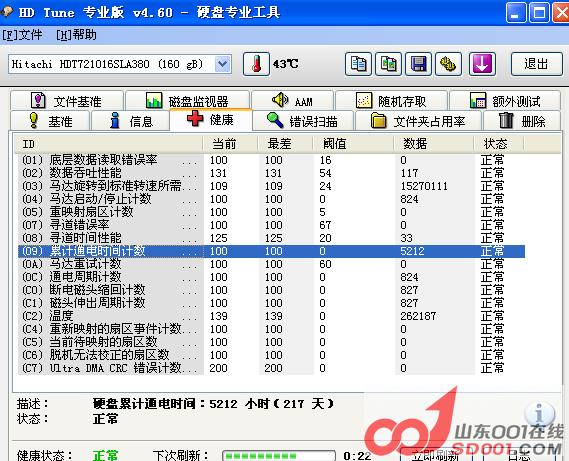Image resolution: width=569 pixels, height=461 pixels.
Task: Click the 43℃ temperature reading
Action: pos(286,64)
